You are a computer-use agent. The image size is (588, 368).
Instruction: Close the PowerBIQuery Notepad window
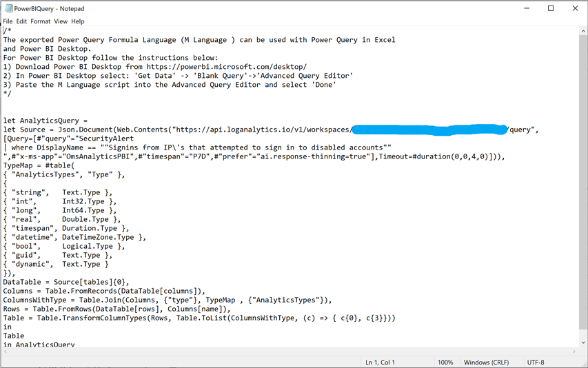click(576, 8)
